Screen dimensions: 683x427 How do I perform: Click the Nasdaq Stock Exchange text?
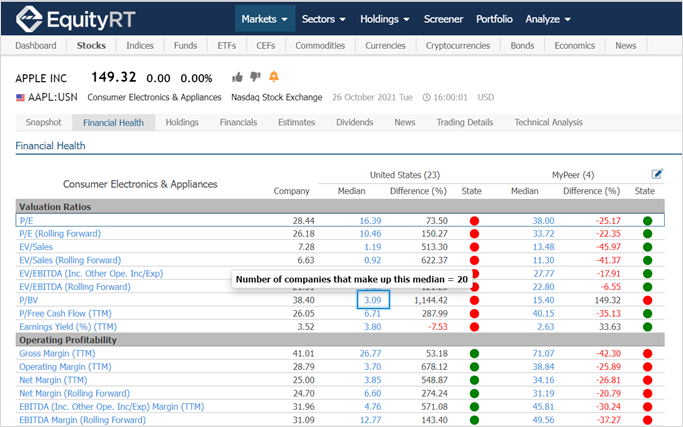pyautogui.click(x=277, y=97)
